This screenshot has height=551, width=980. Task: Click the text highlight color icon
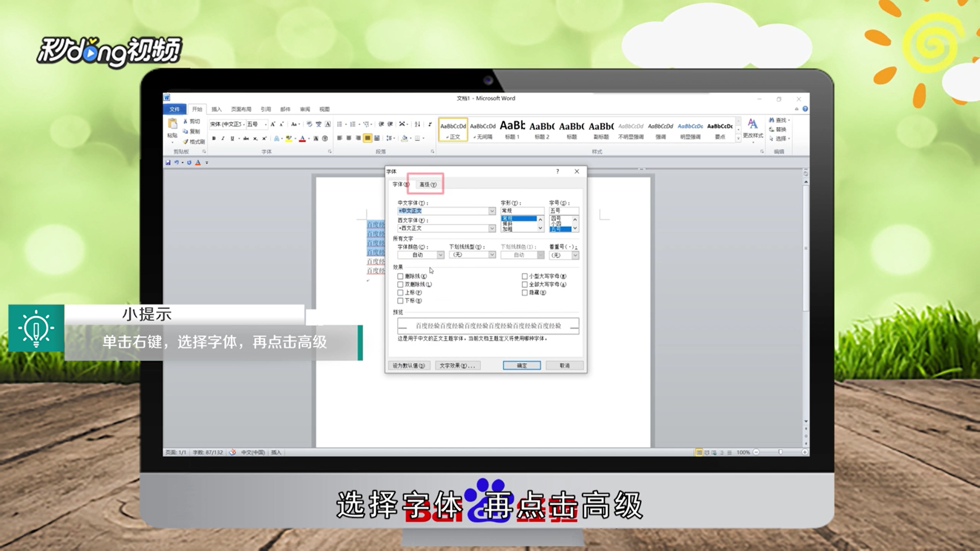click(289, 138)
